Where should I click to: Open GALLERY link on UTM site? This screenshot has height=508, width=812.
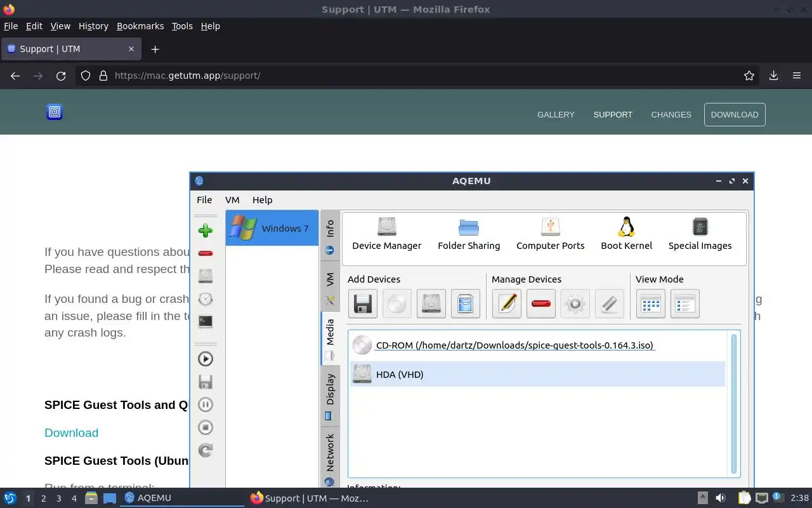pos(556,114)
